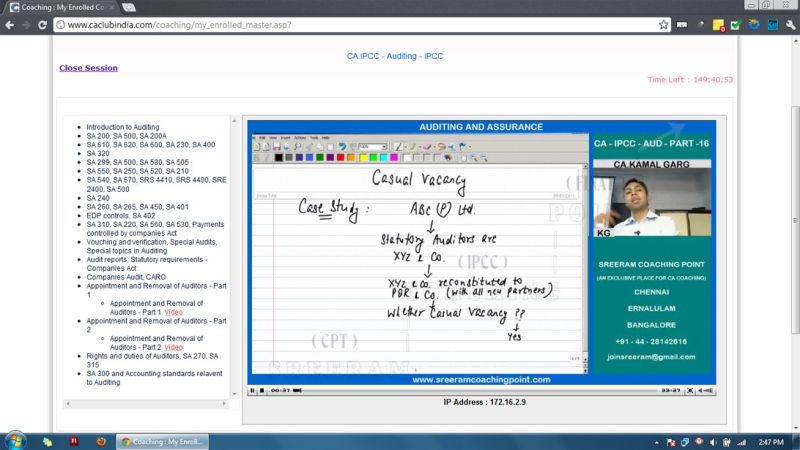Open Chrome wrench settings menu

790,24
